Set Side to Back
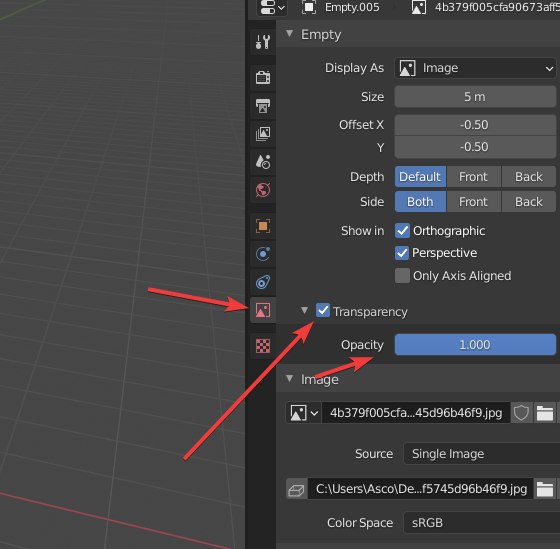Viewport: 560px width, 549px height. click(529, 202)
